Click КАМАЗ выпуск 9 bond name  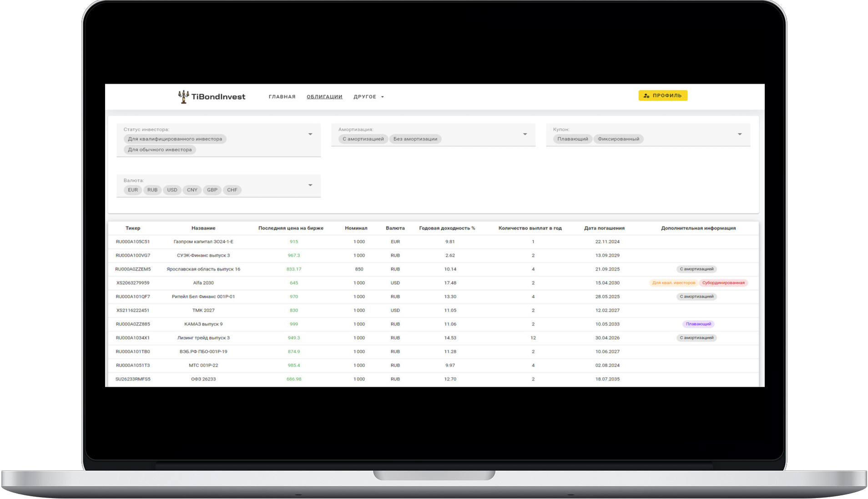(x=203, y=324)
